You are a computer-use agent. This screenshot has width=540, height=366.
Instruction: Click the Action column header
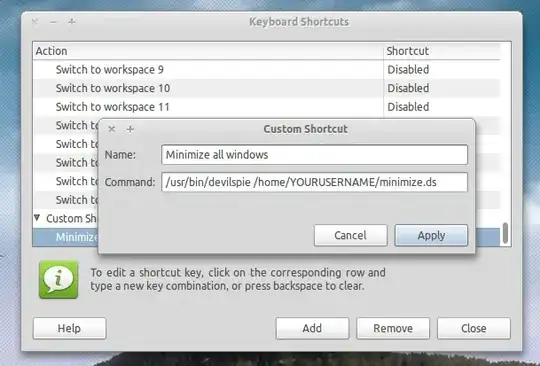pos(208,51)
